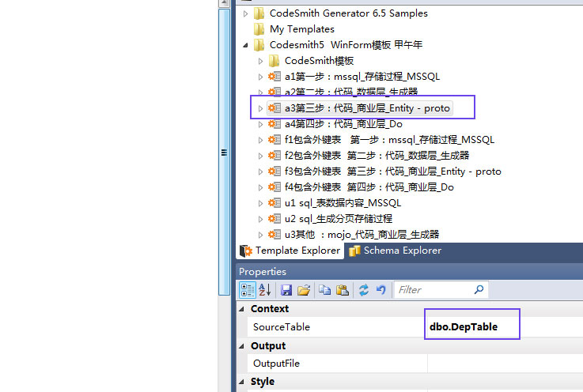Click the Undo reset arrow icon
The height and width of the screenshot is (392, 583).
click(381, 290)
